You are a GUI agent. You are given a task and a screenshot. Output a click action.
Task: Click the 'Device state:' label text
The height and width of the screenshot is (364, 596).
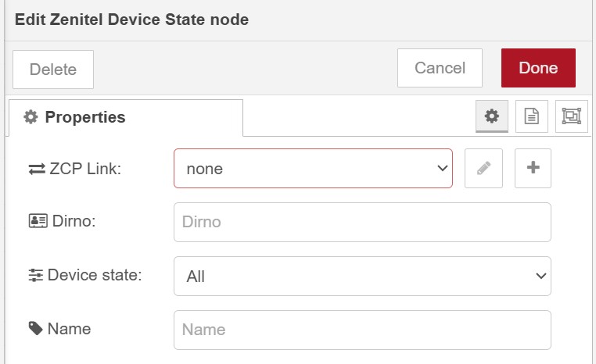95,276
